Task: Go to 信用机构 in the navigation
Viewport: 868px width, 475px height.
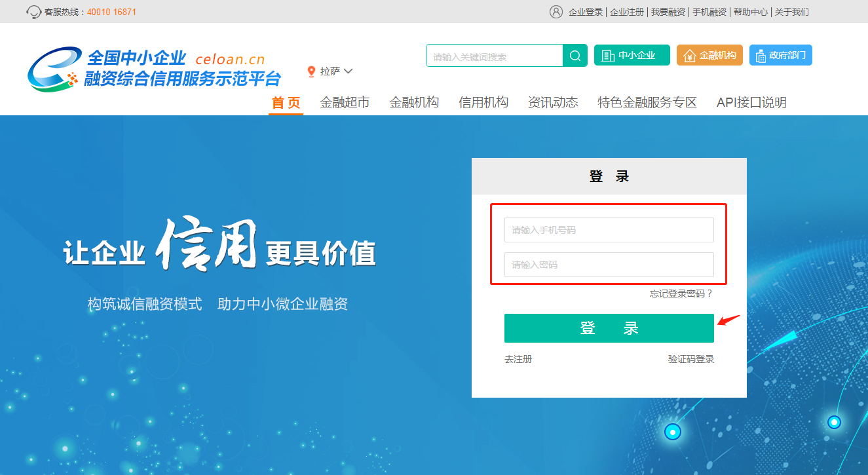Action: coord(483,102)
